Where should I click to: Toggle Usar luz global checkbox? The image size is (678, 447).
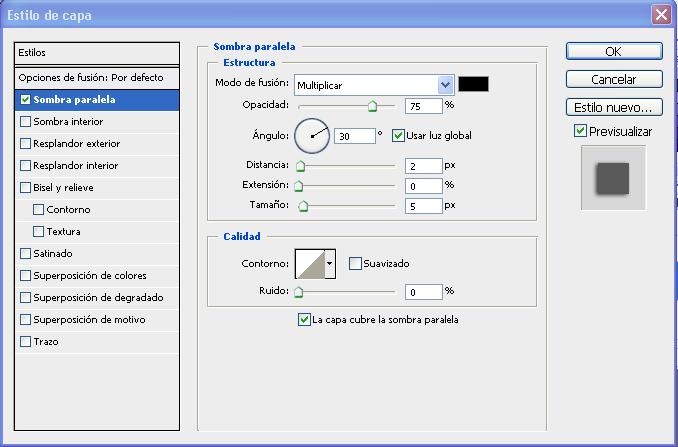pos(399,135)
